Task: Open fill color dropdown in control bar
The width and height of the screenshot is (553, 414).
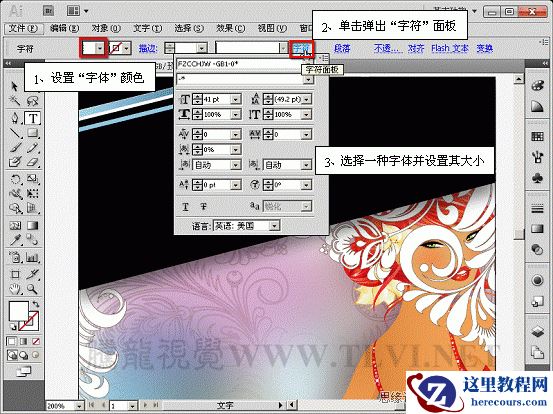Action: tap(101, 48)
